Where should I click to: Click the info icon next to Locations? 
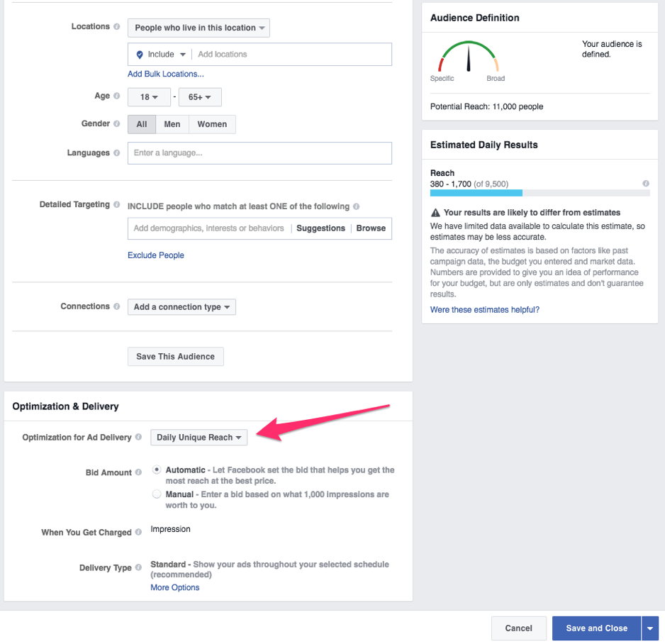click(x=117, y=26)
